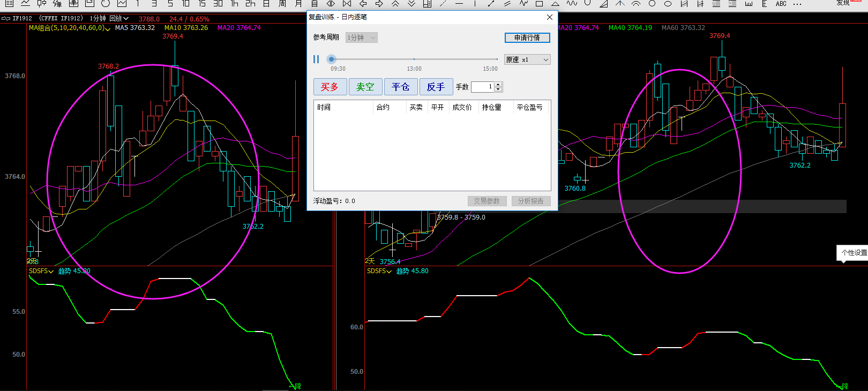The height and width of the screenshot is (391, 868).
Task: Expand the left SDSFS indicator dropdown
Action: point(51,272)
